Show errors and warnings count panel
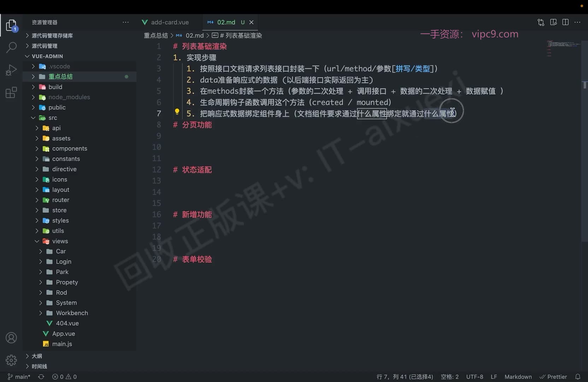The image size is (588, 382). (64, 377)
